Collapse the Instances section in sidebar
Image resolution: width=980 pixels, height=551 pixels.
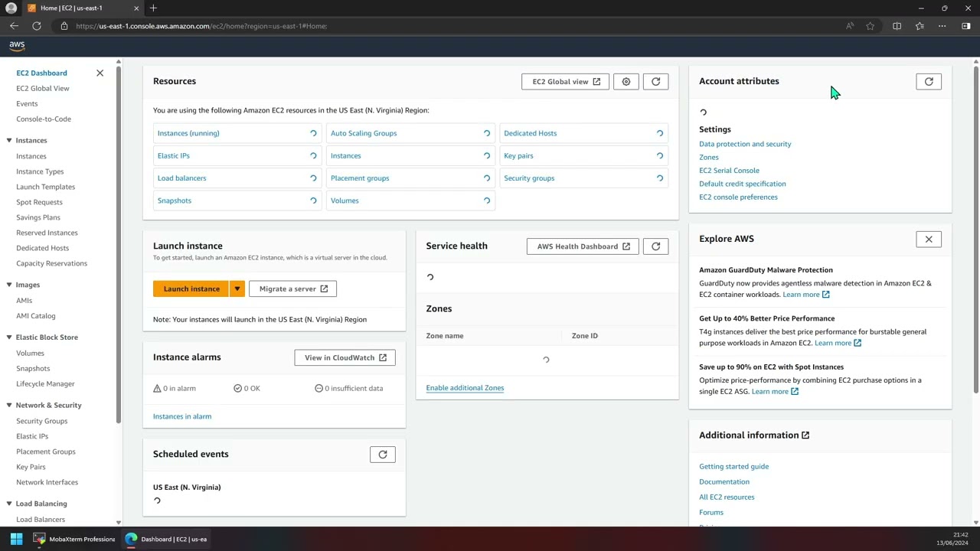(x=9, y=141)
